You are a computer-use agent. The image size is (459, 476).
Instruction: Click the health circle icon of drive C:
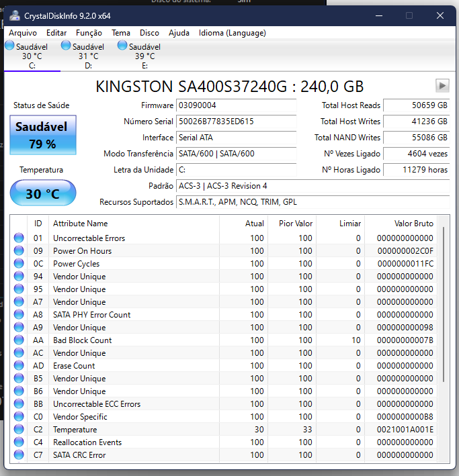9,45
